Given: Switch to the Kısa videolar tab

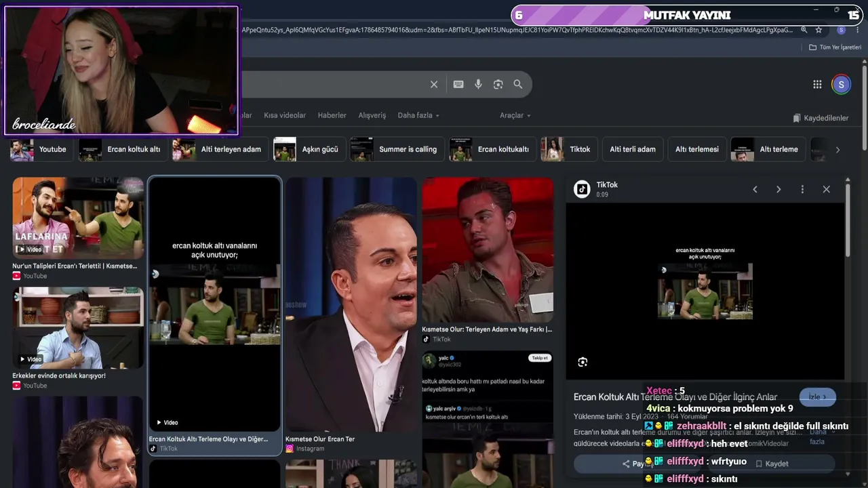Looking at the screenshot, I should coord(285,115).
